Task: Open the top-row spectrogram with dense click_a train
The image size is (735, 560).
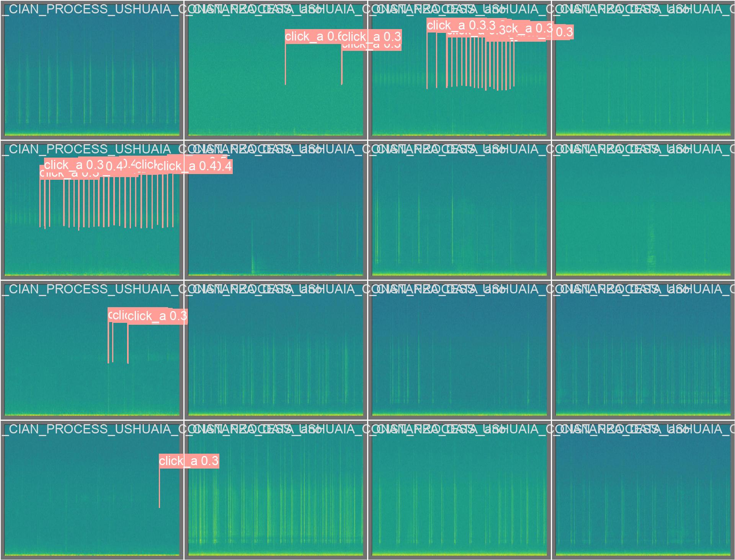Action: click(x=459, y=111)
